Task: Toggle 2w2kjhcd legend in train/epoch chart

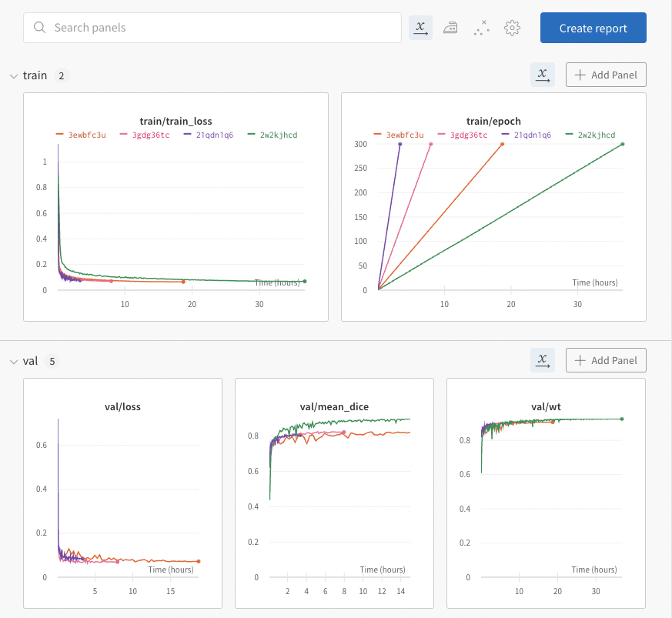Action: pyautogui.click(x=590, y=135)
